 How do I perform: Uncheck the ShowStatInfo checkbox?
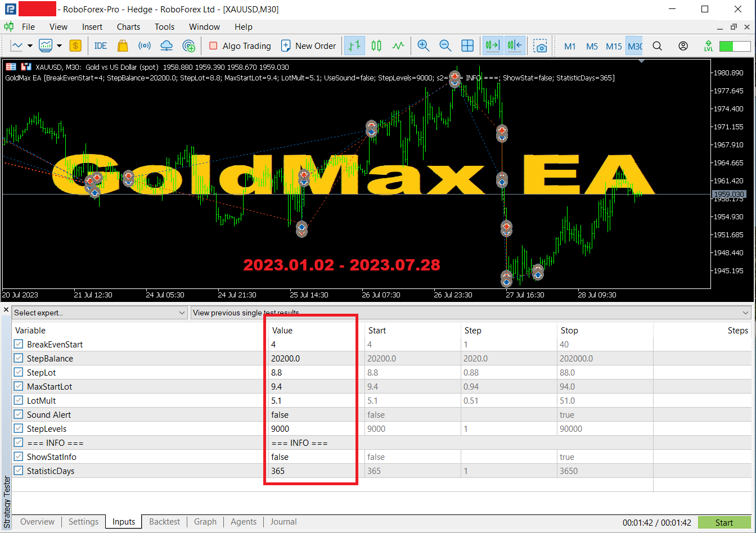point(19,457)
